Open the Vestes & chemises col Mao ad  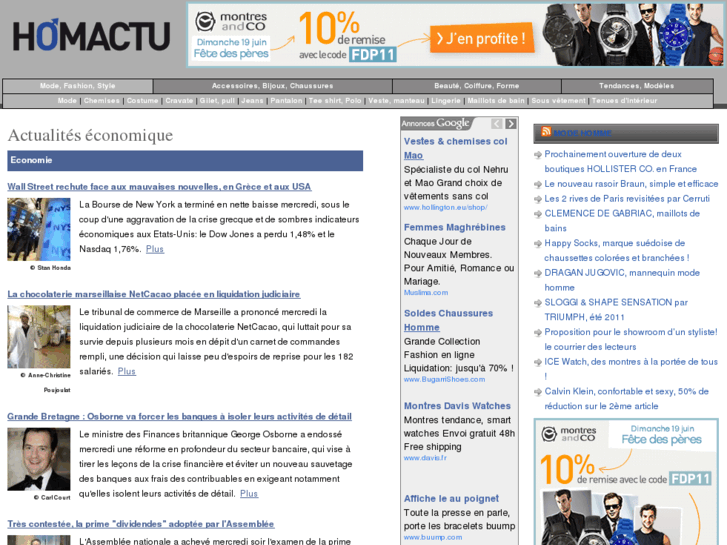[x=455, y=148]
